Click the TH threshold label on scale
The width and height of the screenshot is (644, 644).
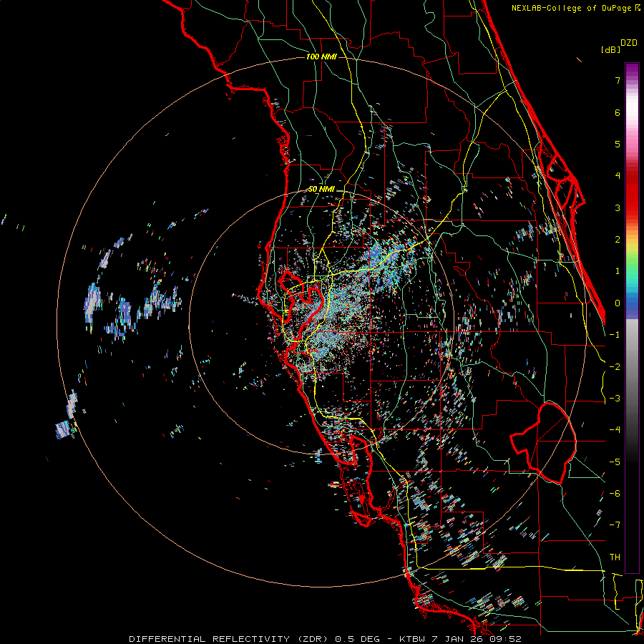[615, 557]
